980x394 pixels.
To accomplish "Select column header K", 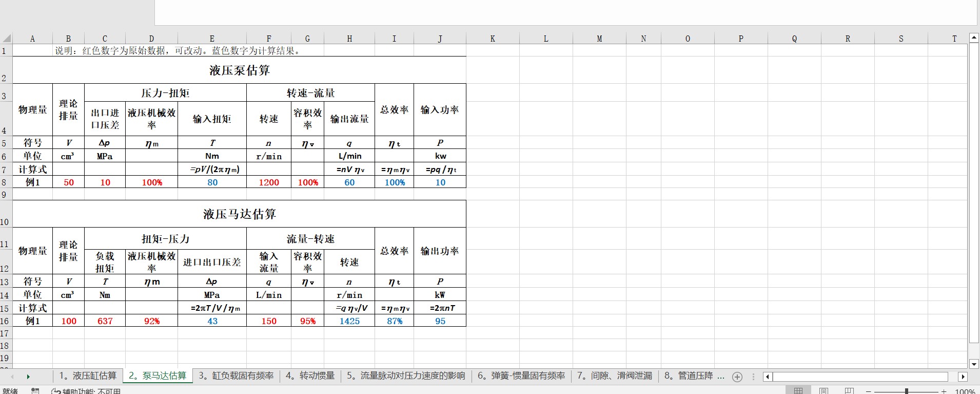I will tap(493, 39).
